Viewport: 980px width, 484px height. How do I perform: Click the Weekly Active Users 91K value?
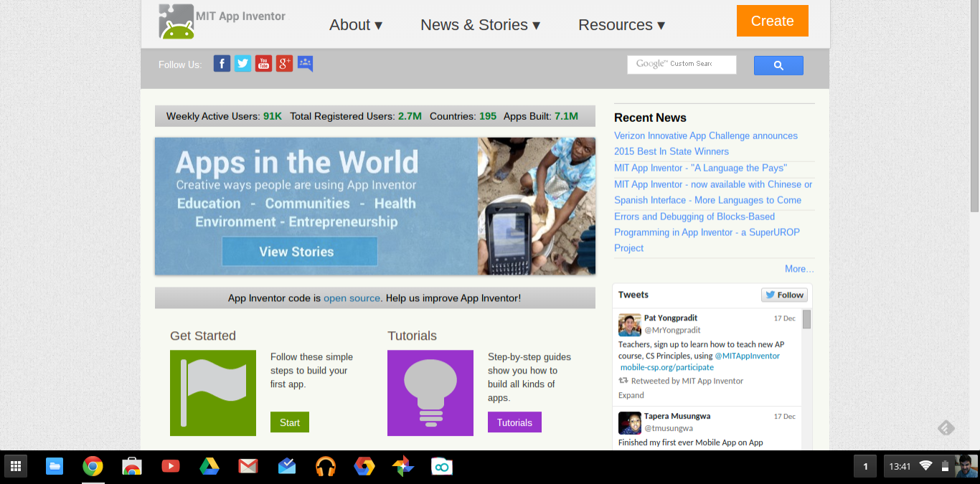click(273, 116)
